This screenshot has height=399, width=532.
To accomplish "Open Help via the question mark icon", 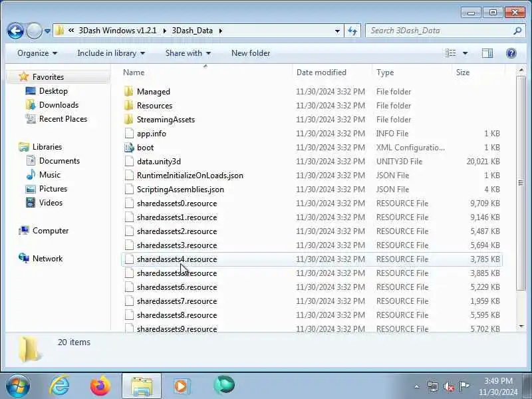I will pos(511,53).
